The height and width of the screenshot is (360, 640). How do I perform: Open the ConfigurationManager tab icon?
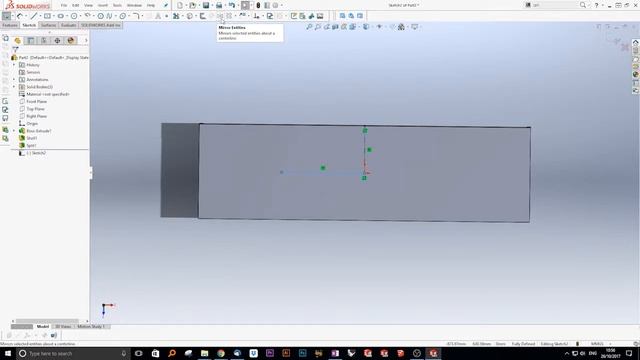[x=44, y=40]
